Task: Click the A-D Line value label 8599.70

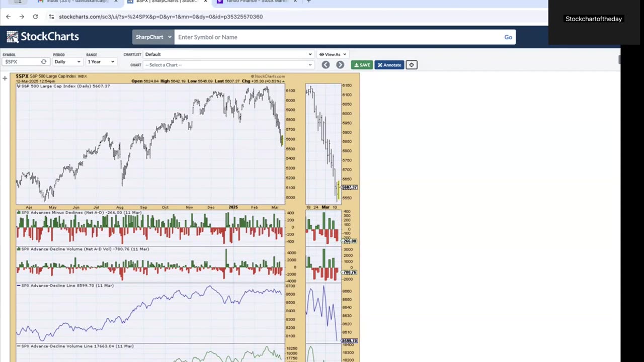Action: point(349,341)
